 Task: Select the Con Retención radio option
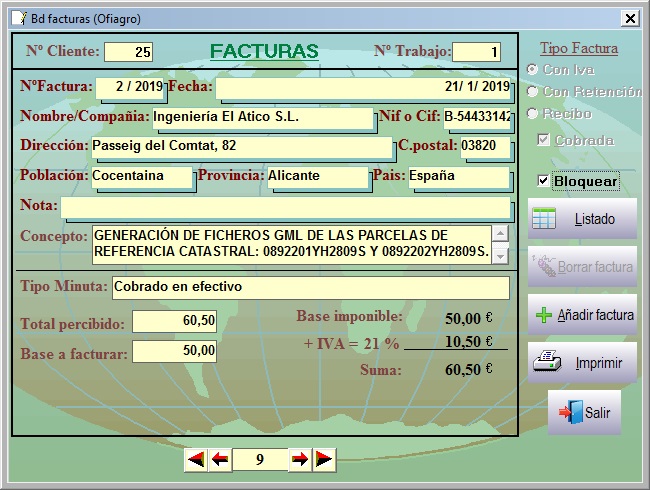tap(533, 91)
